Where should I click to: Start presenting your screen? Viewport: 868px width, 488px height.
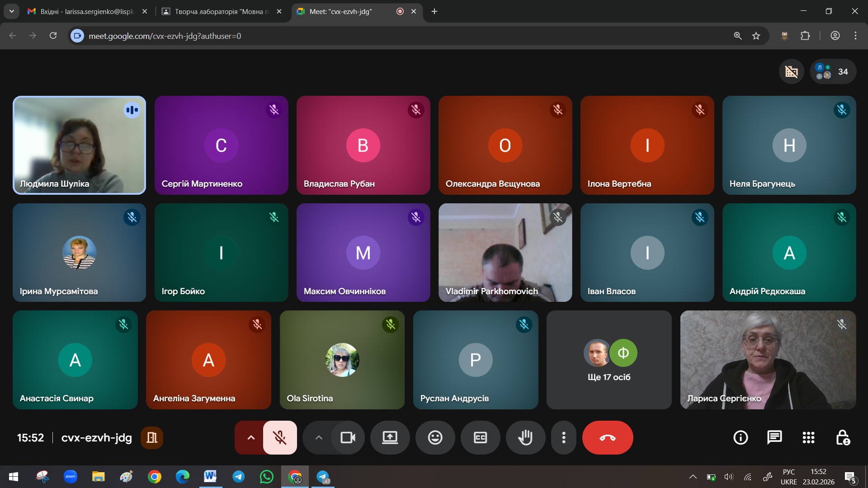click(390, 437)
